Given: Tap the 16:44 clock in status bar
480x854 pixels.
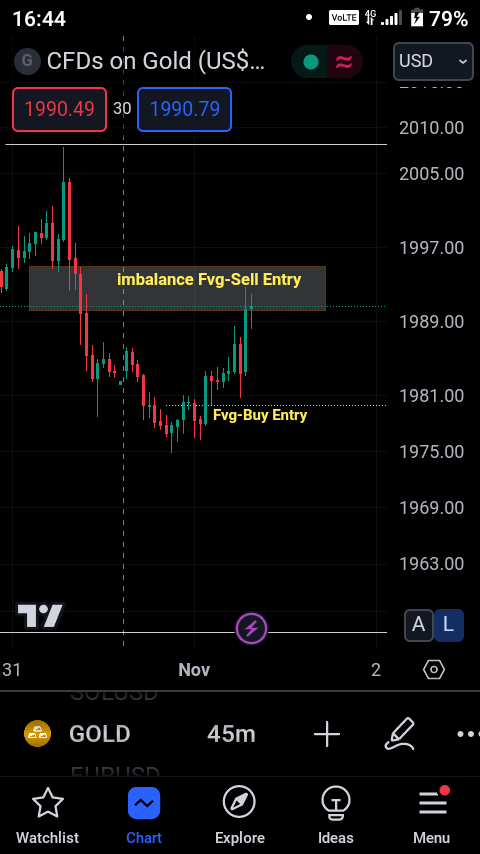Looking at the screenshot, I should [39, 19].
